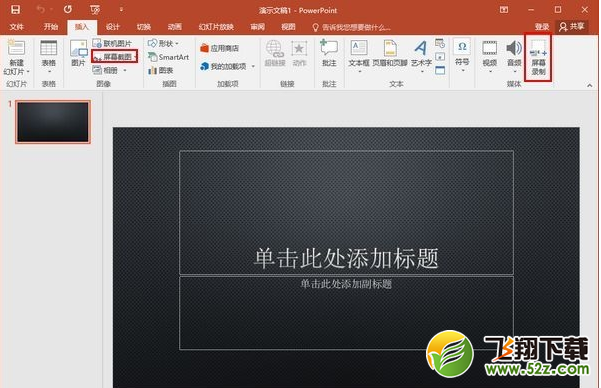
Task: Open the 动画 (Animations) tab
Action: [174, 26]
